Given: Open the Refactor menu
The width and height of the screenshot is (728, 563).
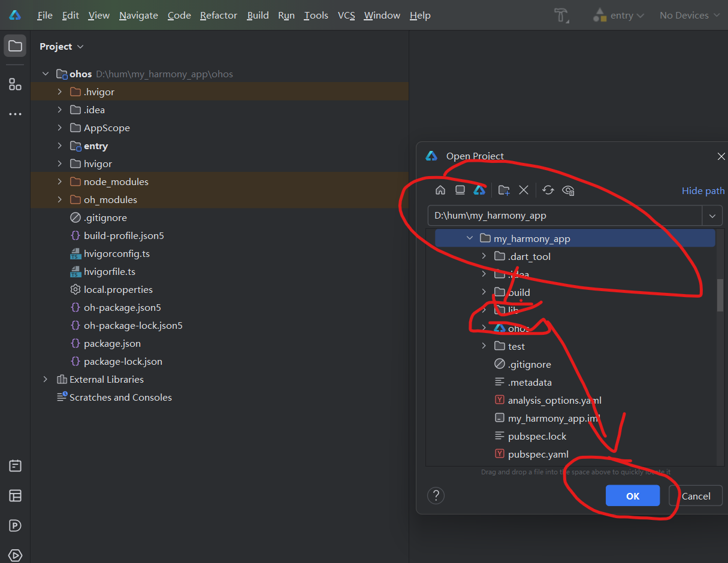Looking at the screenshot, I should pos(219,16).
